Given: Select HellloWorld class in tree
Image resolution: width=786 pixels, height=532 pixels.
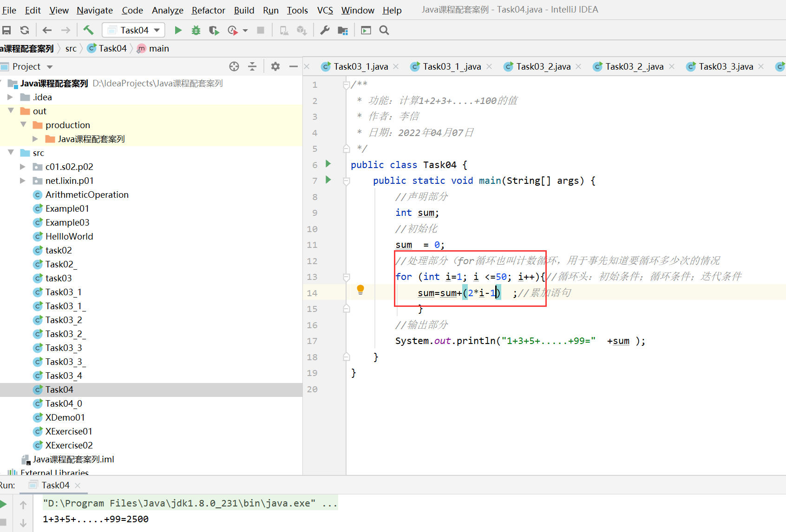Looking at the screenshot, I should click(69, 236).
